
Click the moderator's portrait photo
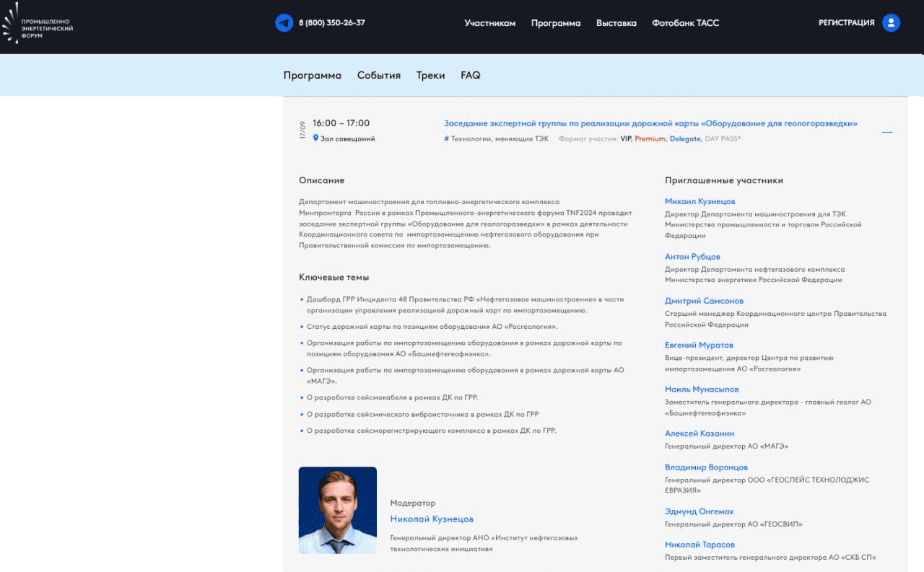[x=338, y=511]
